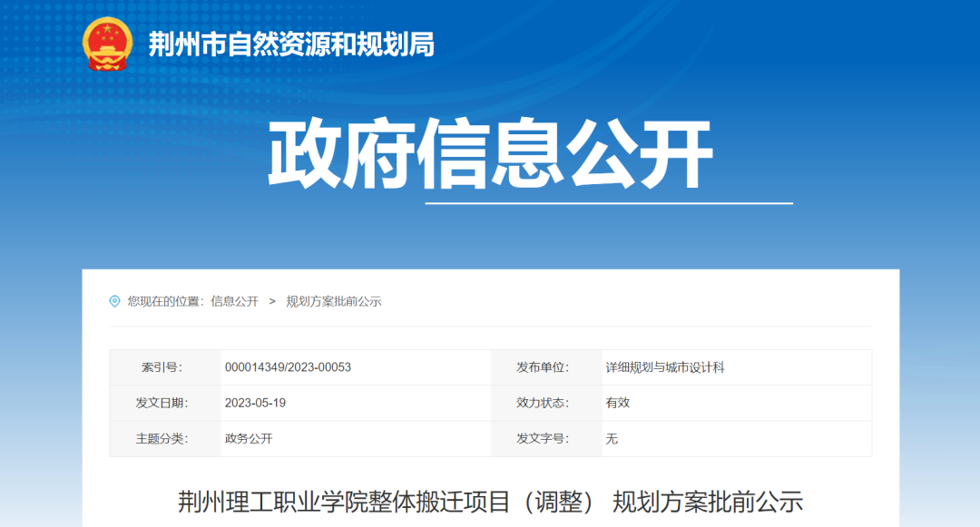Click the 发布单位 label cell
This screenshot has width=980, height=527.
point(547,367)
